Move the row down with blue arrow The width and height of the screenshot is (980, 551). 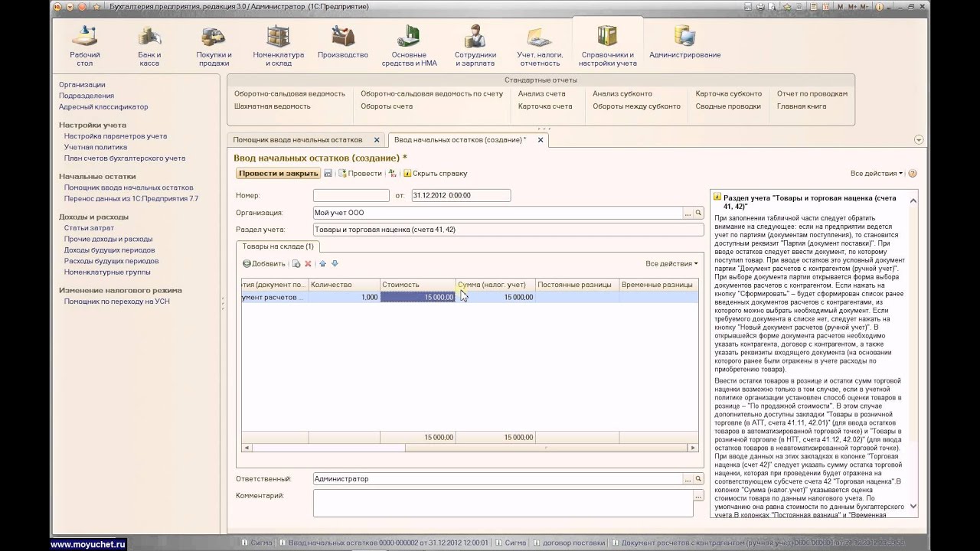[335, 264]
